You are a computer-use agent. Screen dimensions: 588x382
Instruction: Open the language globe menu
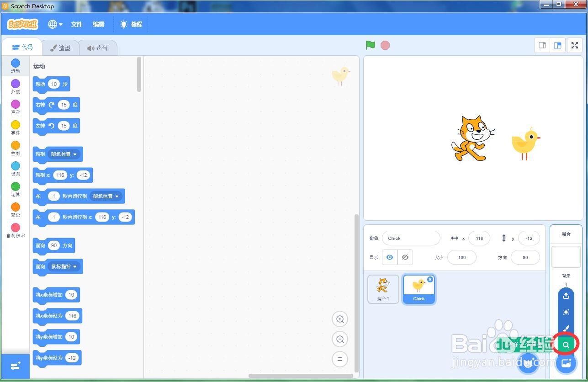pyautogui.click(x=55, y=24)
